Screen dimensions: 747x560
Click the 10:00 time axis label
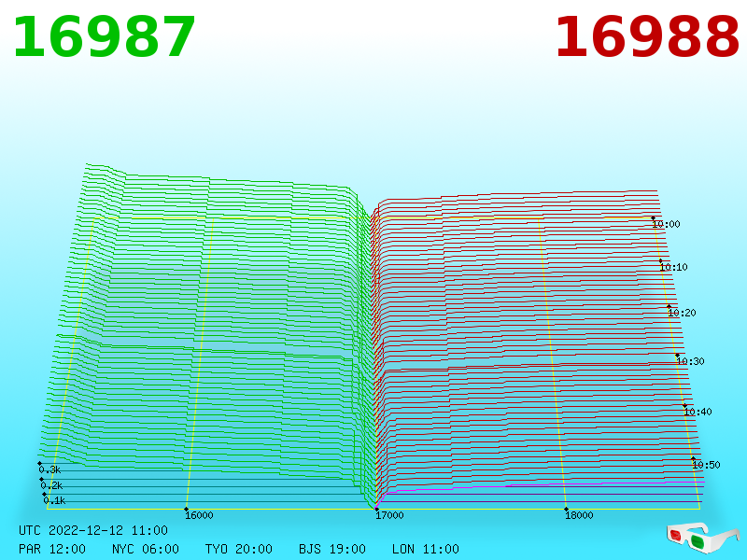pos(666,224)
